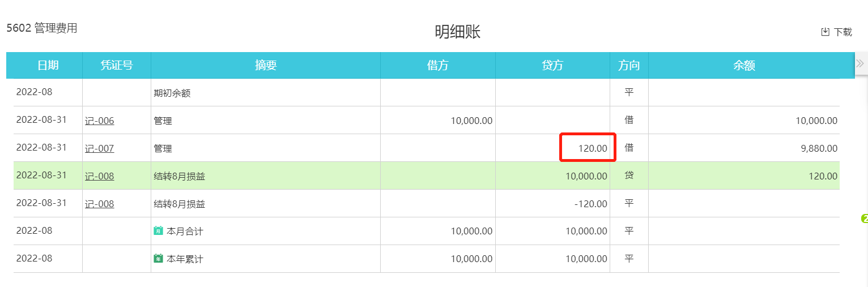
Task: Click the 本年累计 calendar icon
Action: tap(159, 259)
